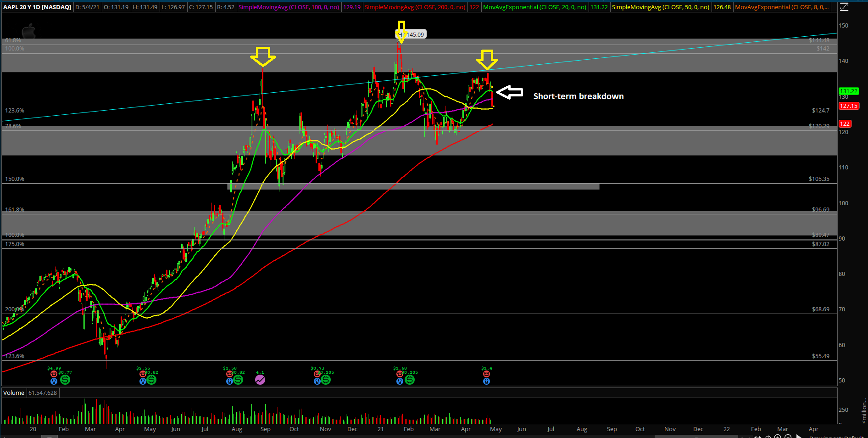Select the SimpleMovingAvg 50 study label

point(661,7)
